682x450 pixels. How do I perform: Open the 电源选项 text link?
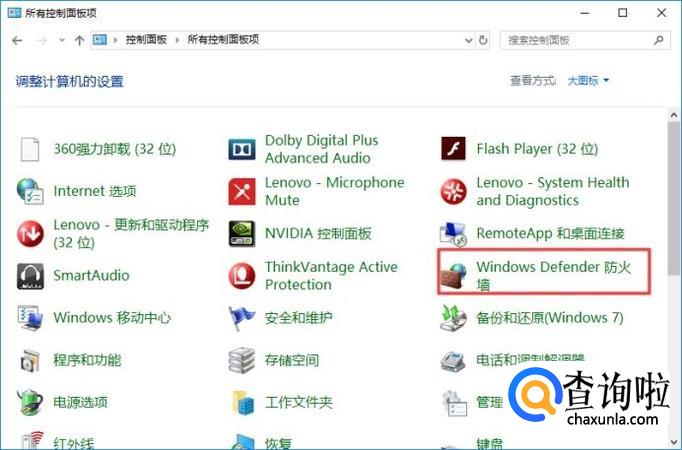pos(80,402)
